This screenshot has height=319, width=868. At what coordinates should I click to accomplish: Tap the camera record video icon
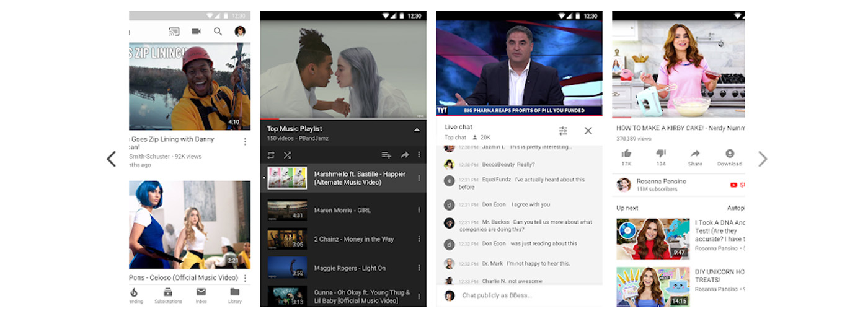(196, 31)
